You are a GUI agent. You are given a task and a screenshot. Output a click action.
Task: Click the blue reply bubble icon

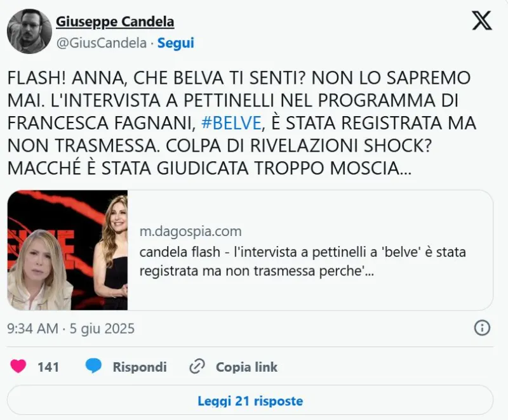[x=93, y=366]
